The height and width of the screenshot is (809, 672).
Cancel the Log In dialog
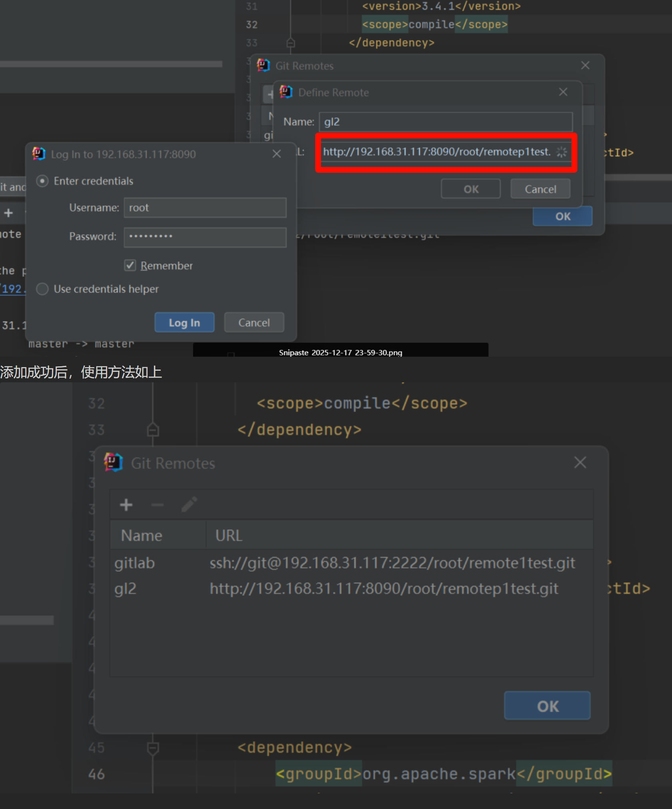(x=254, y=322)
